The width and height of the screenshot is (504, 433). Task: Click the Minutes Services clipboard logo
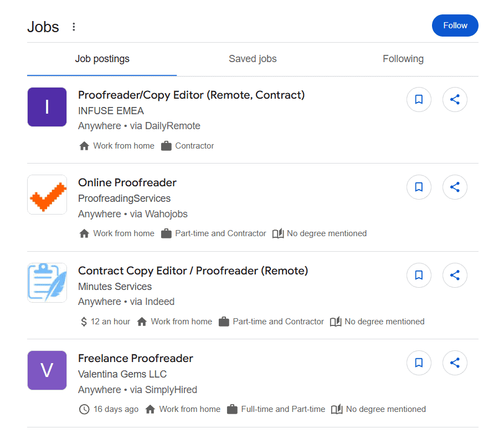[47, 283]
